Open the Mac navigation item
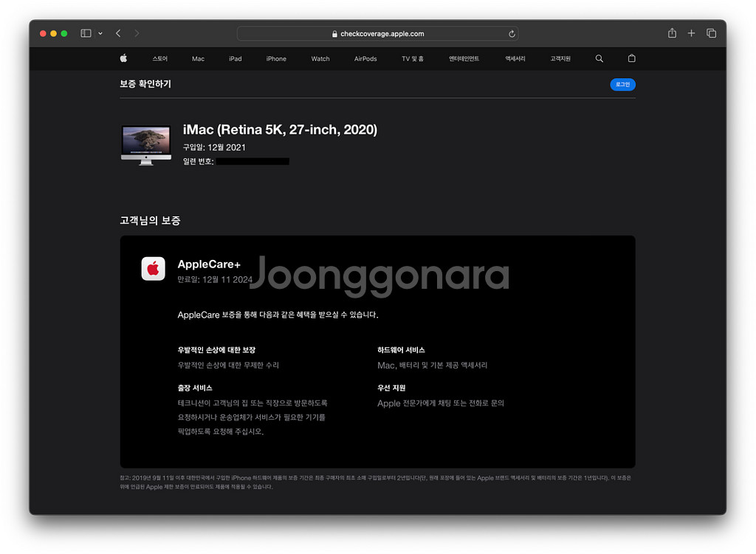Image resolution: width=756 pixels, height=554 pixels. click(198, 59)
